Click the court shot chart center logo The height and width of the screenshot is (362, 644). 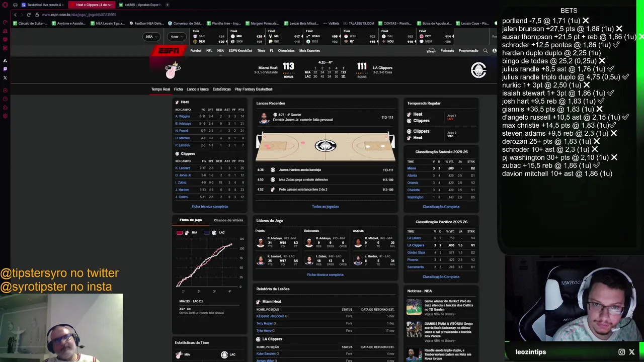pyautogui.click(x=326, y=146)
